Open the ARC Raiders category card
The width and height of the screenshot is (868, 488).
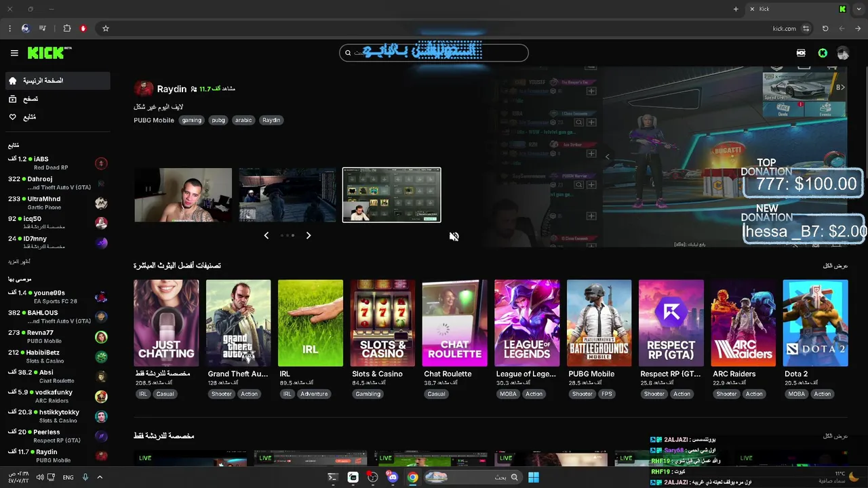[x=743, y=323]
